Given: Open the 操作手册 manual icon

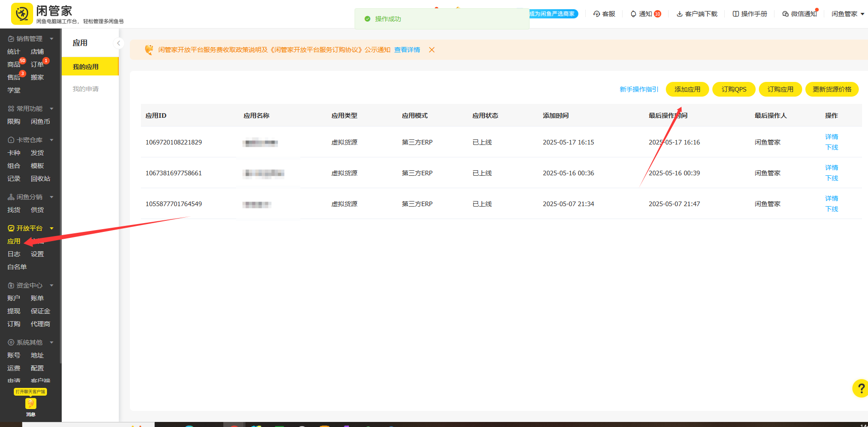Looking at the screenshot, I should (735, 14).
